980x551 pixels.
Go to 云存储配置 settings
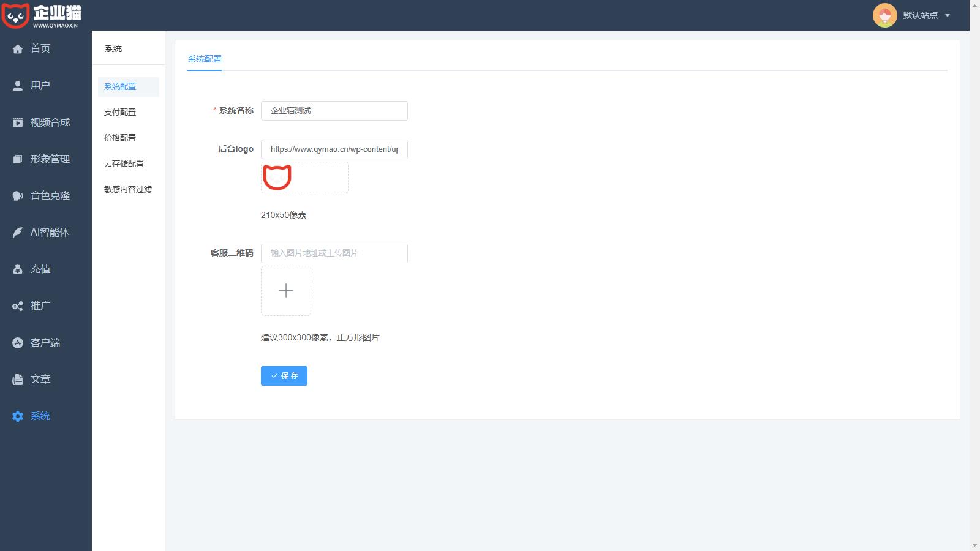(x=124, y=163)
